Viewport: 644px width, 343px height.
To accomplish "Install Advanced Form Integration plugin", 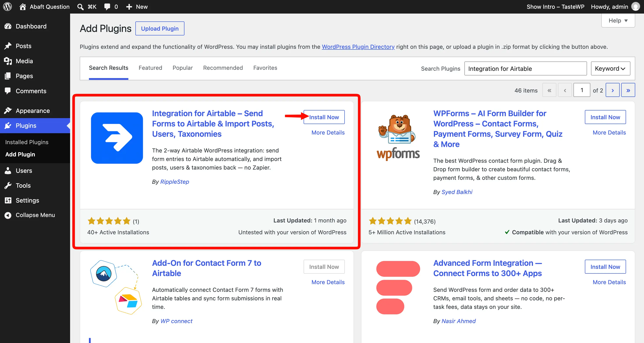I will point(605,267).
